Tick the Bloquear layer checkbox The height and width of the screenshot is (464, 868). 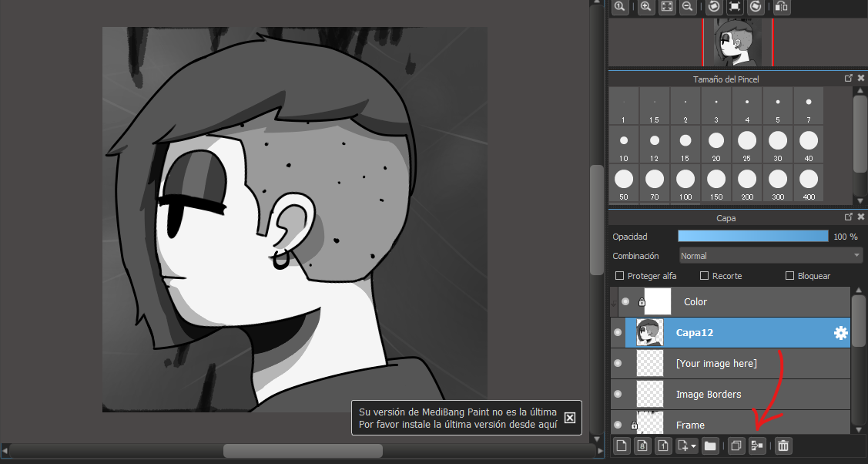[789, 276]
